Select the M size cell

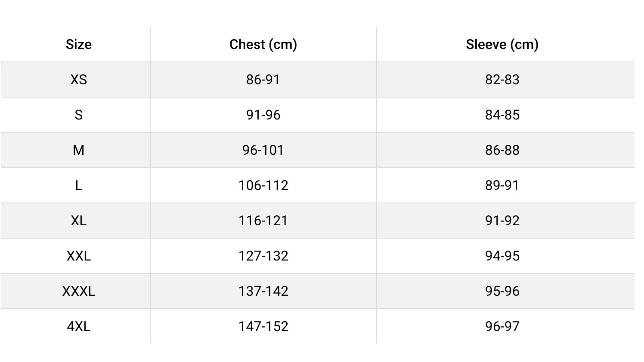pos(78,150)
